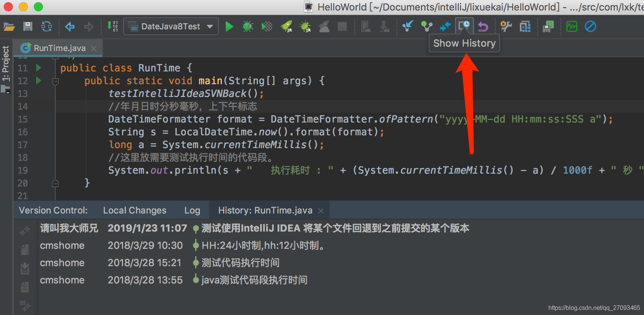Click the comment on line 14

183,106
